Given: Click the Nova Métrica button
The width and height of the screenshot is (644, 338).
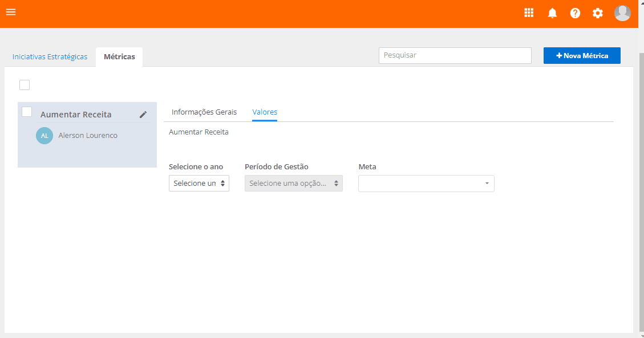Looking at the screenshot, I should pyautogui.click(x=582, y=56).
